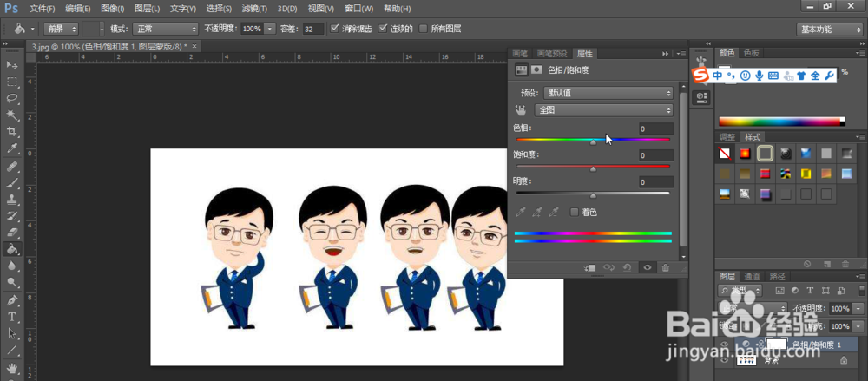Select the Move tool
This screenshot has height=381, width=868.
12,65
